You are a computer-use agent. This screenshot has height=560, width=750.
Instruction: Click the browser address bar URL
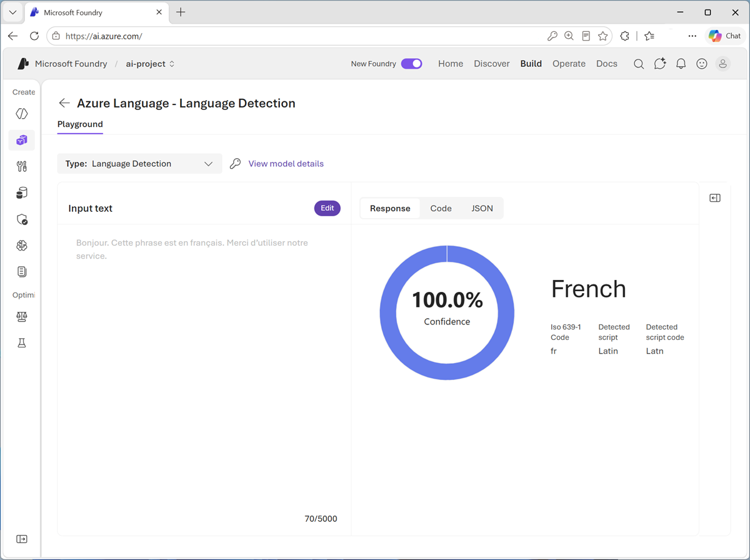pos(104,36)
